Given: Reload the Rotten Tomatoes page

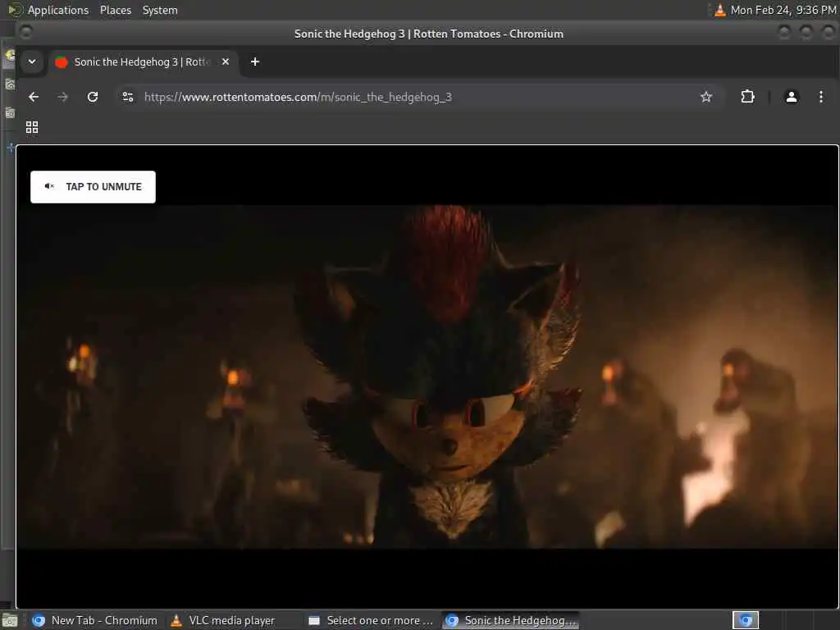Looking at the screenshot, I should [x=93, y=97].
